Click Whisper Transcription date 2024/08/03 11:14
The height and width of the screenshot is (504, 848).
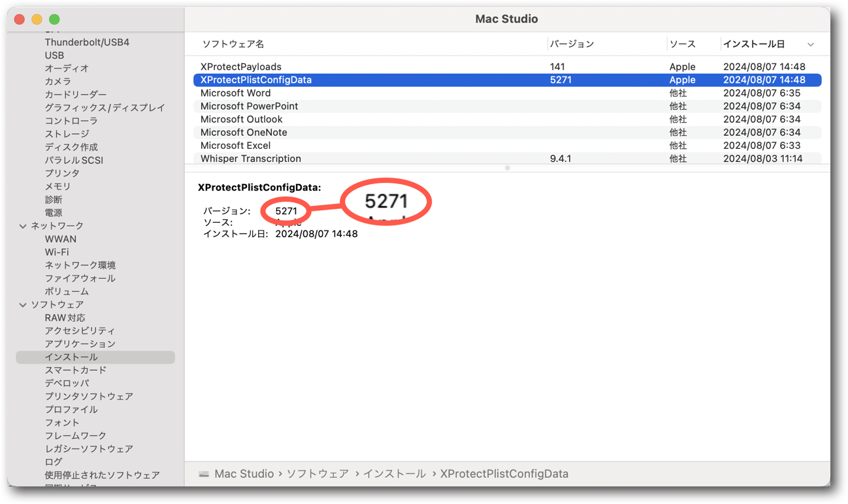tap(763, 159)
